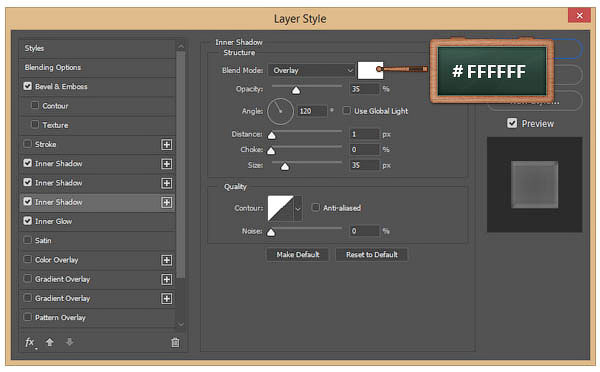Click the plus icon beside Stroke
Image resolution: width=600 pixels, height=372 pixels.
pos(166,145)
